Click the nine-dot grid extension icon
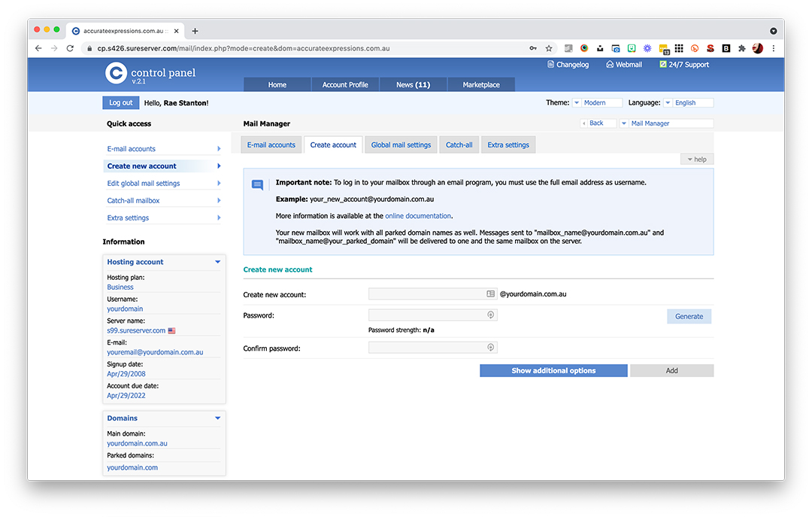The image size is (812, 517). pos(679,48)
